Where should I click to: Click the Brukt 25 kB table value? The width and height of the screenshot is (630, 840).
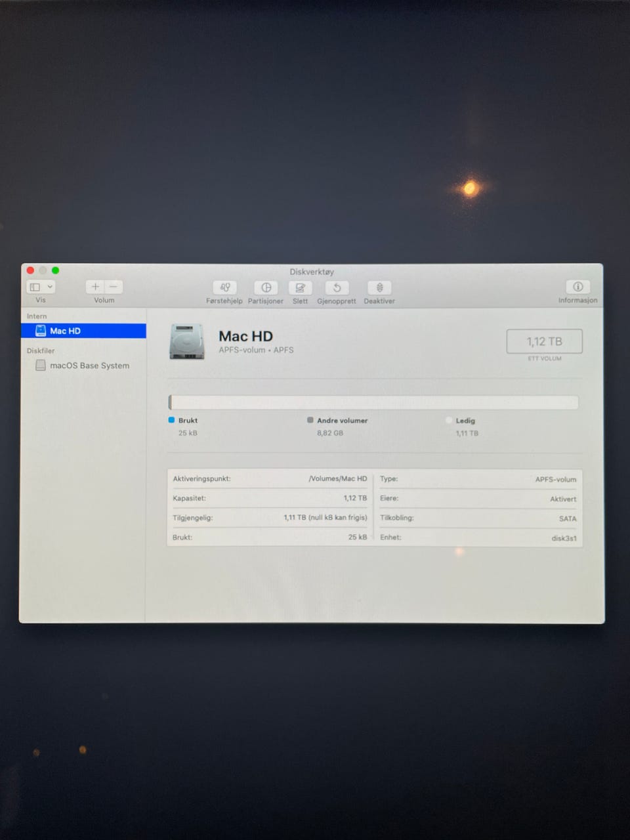pyautogui.click(x=358, y=537)
